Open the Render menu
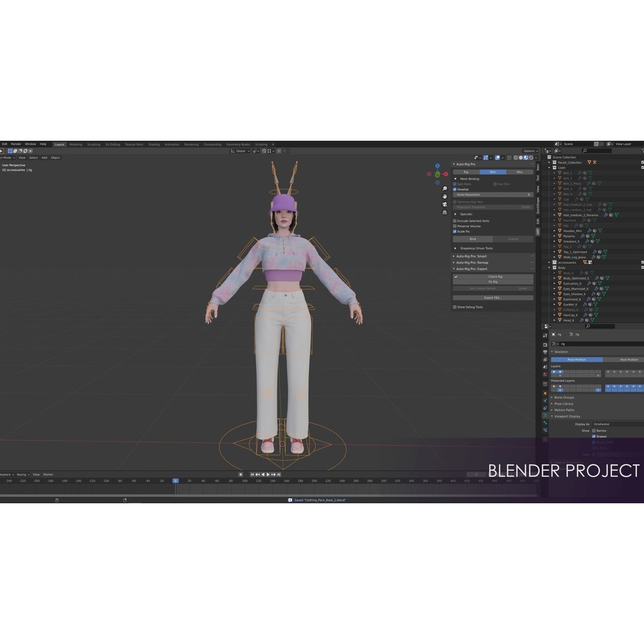Viewport: 644px width, 644px height. [x=16, y=144]
